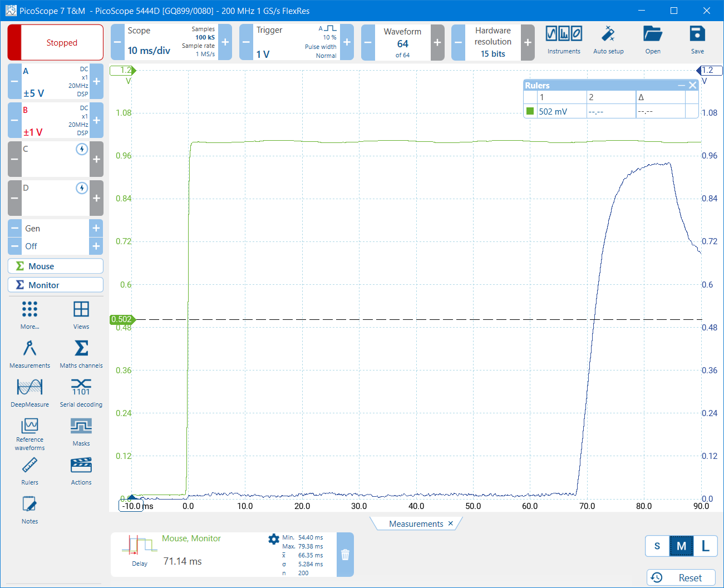Open Measurement settings gear
724x588 pixels.
(273, 539)
